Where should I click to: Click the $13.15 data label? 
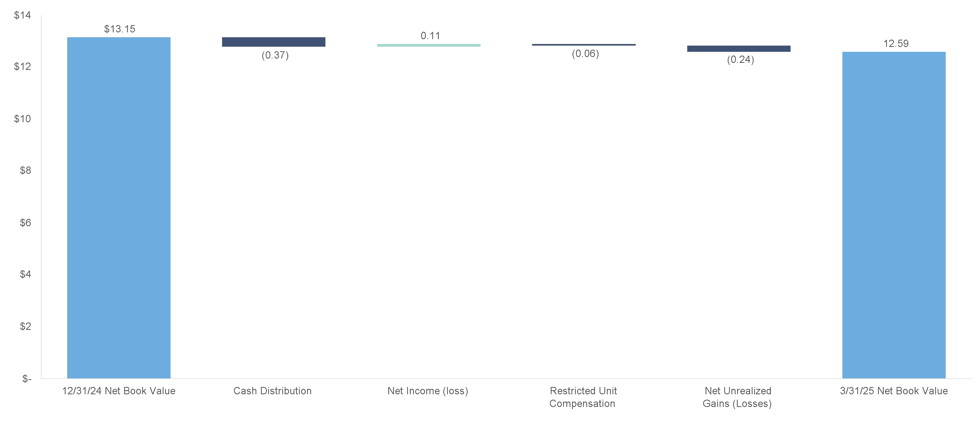pos(120,29)
